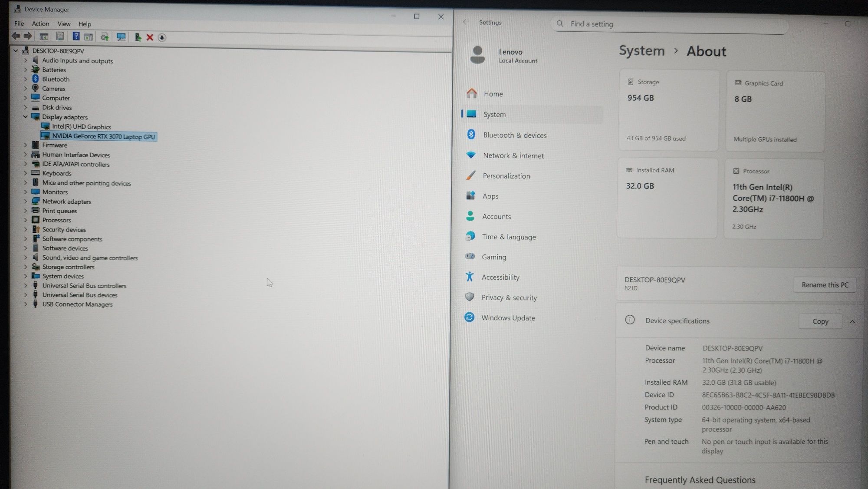Expand the Disk drives node
The image size is (868, 489).
(x=25, y=107)
